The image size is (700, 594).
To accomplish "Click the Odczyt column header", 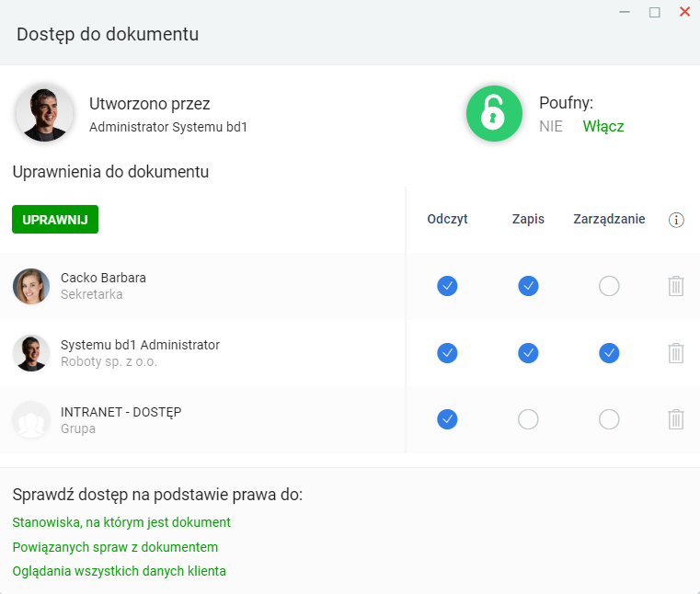I will [447, 219].
